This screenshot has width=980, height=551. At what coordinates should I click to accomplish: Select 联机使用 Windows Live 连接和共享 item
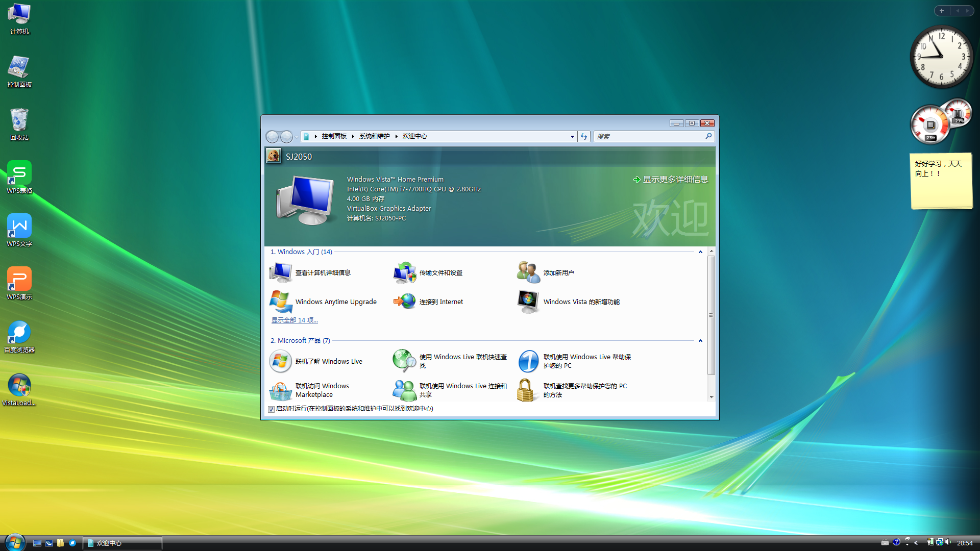[x=450, y=390]
